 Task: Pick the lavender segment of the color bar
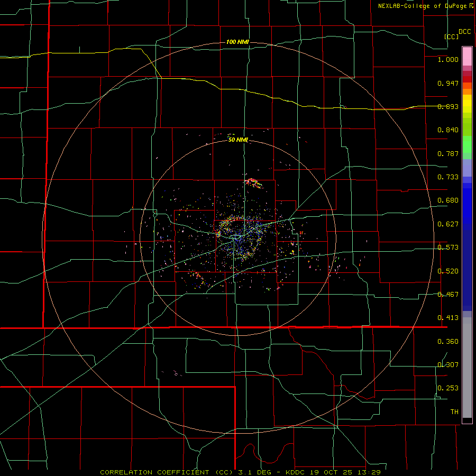click(x=467, y=168)
